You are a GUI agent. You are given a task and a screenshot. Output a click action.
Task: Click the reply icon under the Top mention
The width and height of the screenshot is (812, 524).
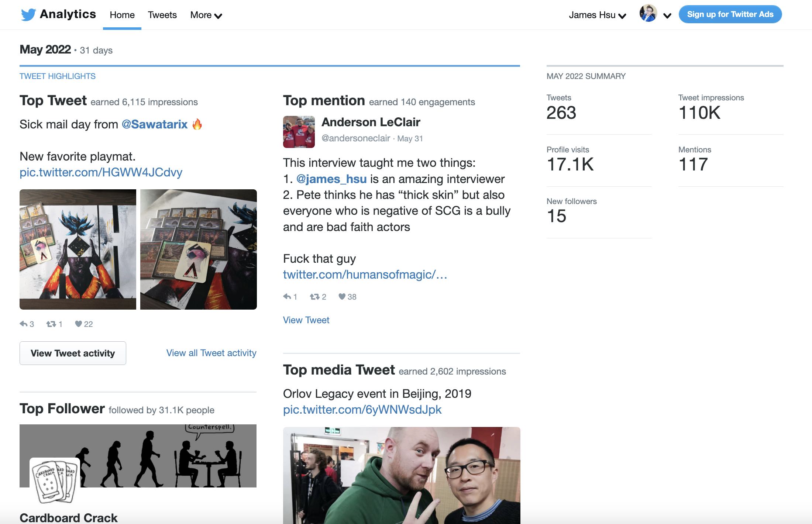[287, 297]
